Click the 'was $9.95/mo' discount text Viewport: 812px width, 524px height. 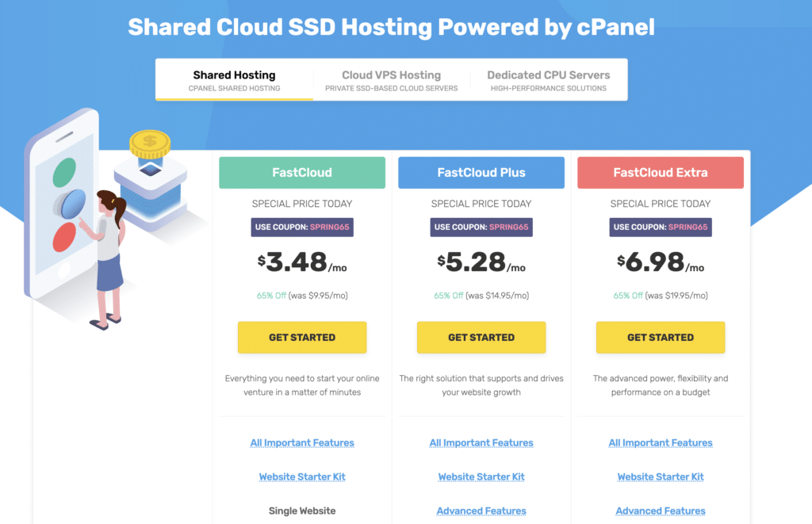(318, 296)
